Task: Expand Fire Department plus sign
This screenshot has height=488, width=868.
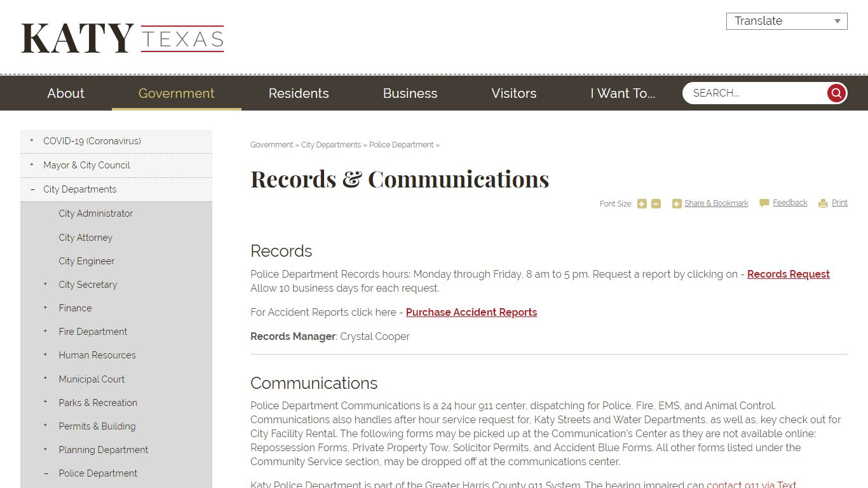Action: point(45,331)
